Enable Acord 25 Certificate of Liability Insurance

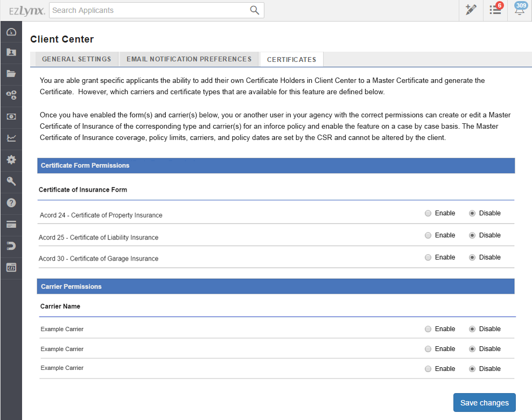(428, 235)
